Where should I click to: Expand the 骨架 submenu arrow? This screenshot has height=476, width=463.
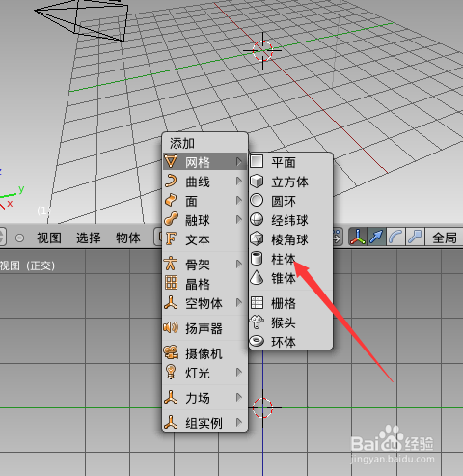(239, 265)
